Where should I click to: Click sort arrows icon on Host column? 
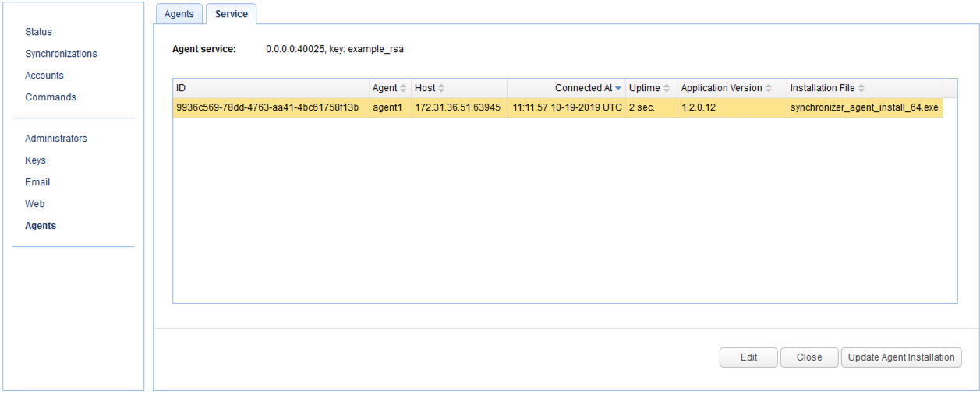pos(441,89)
